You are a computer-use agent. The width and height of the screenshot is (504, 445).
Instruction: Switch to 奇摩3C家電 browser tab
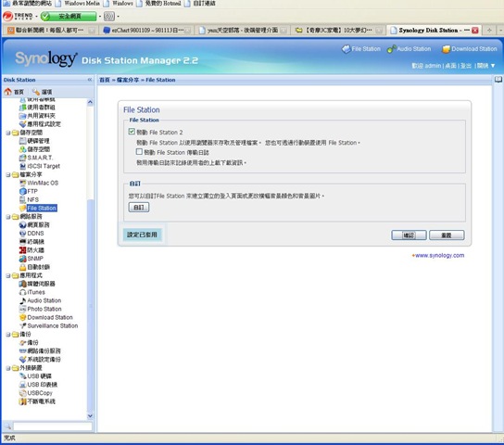(338, 31)
